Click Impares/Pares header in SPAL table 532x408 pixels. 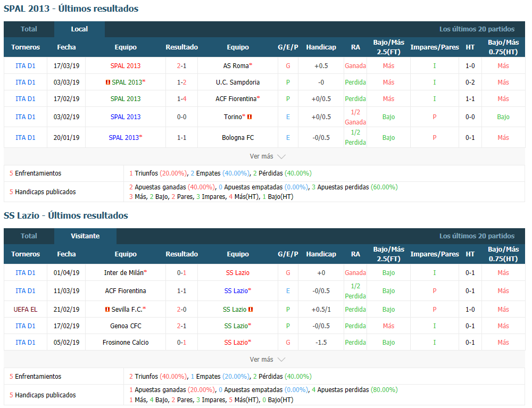(435, 47)
